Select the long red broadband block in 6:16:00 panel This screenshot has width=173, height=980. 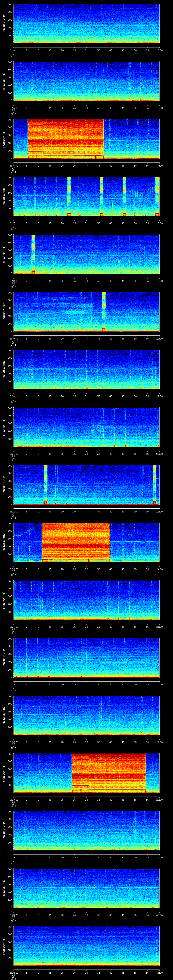[x=65, y=139]
